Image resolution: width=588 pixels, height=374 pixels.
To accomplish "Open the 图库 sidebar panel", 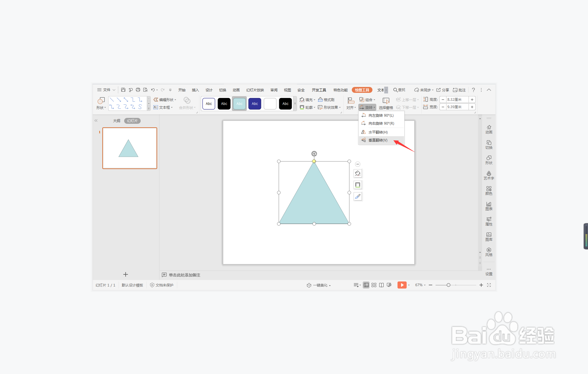I will 489,237.
